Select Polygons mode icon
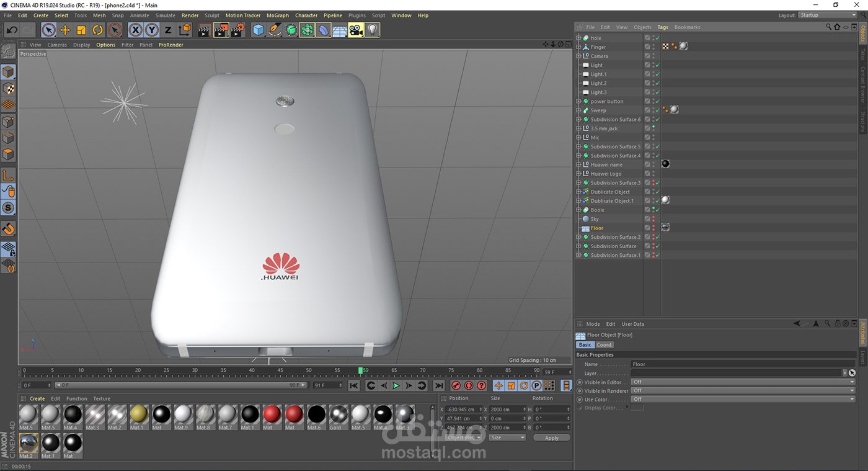This screenshot has height=471, width=868. [8, 154]
